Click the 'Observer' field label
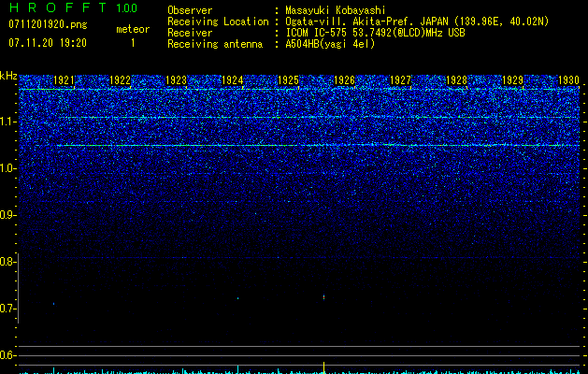 click(190, 10)
